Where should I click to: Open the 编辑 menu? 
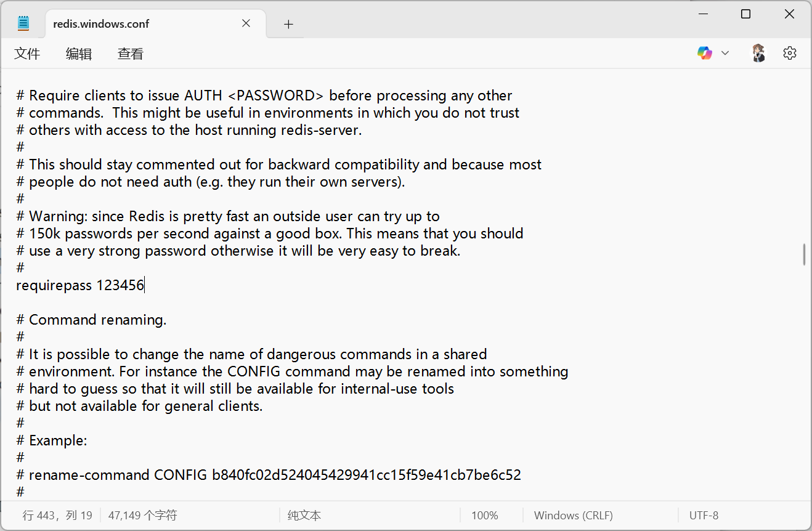click(x=79, y=54)
